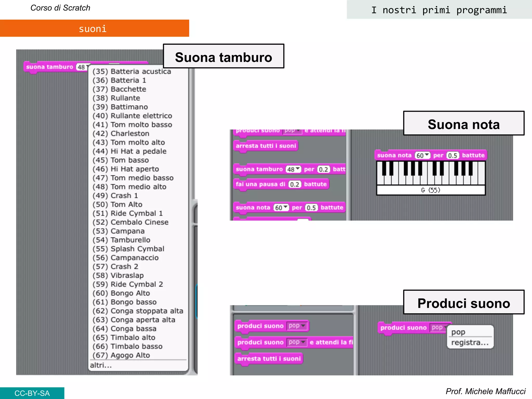Viewport: 532px width, 399px height.
Task: Pick (62) Conga stoppata alta
Action: tap(138, 311)
